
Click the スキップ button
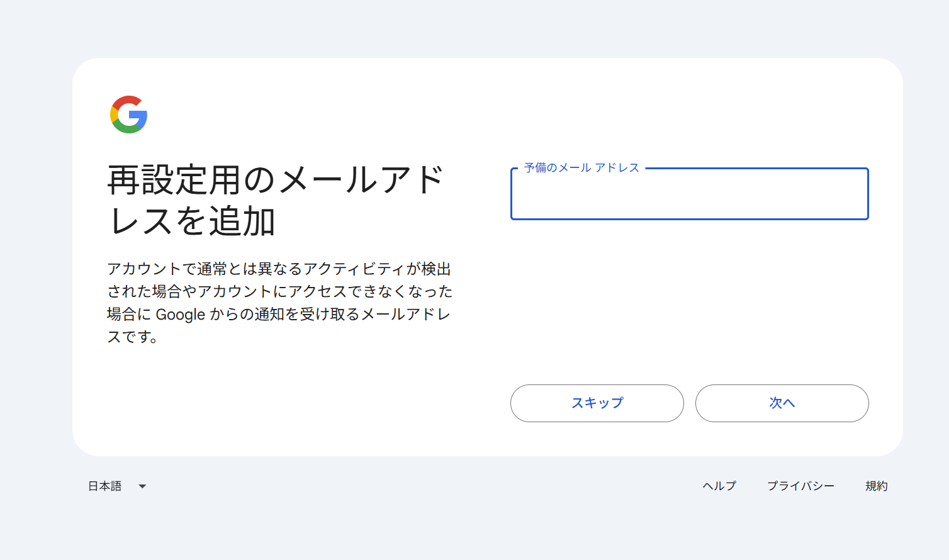click(597, 403)
